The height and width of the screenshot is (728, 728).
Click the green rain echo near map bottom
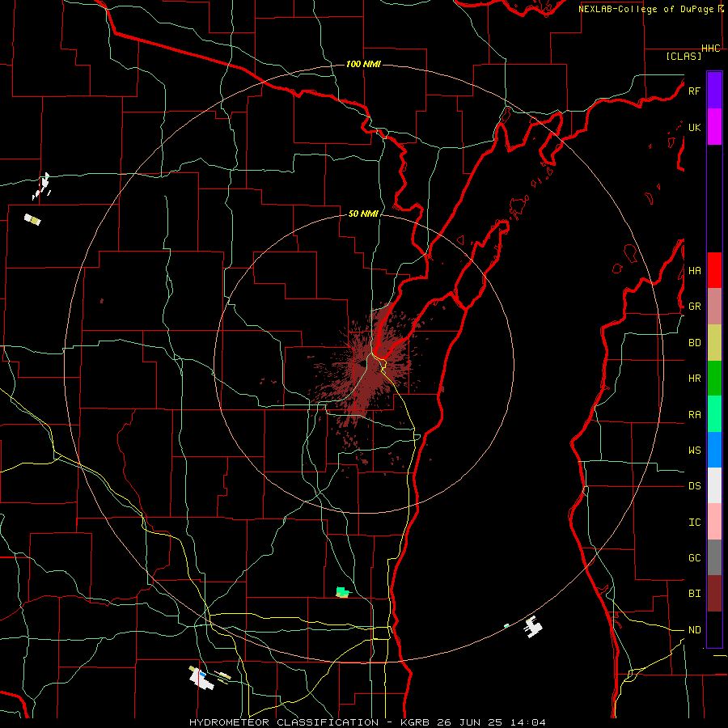(x=343, y=591)
